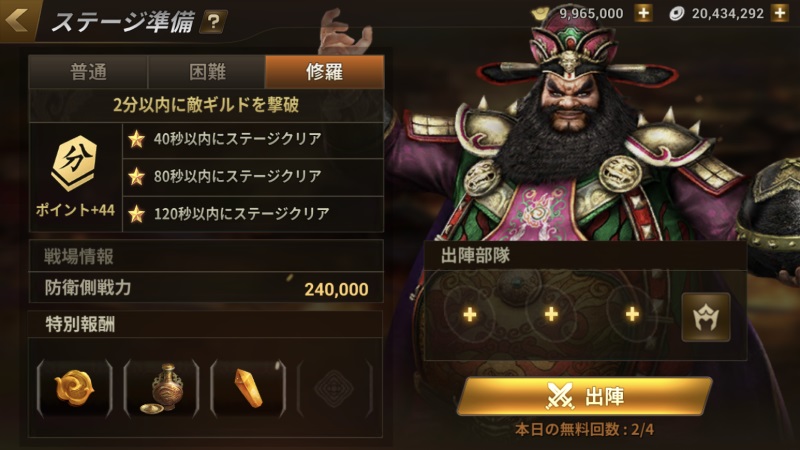Tap the orange crystal reward item

248,388
